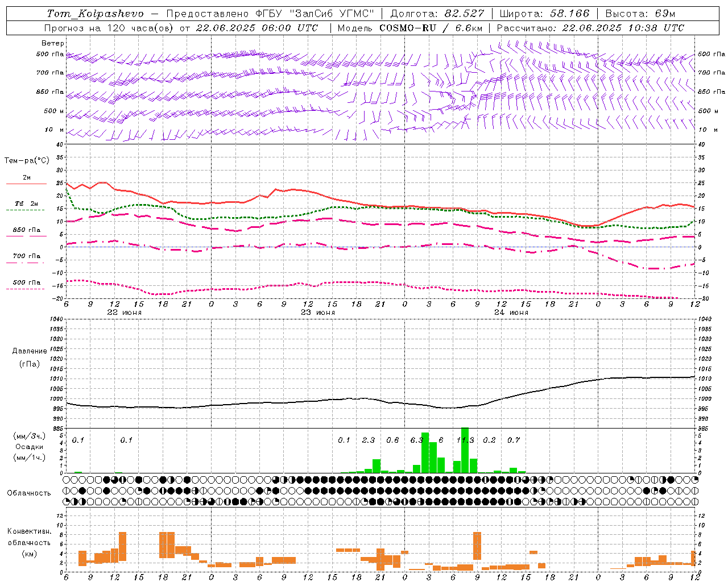The image size is (728, 582).
Task: Click the (км) unit label under облачность
Action: (29, 554)
